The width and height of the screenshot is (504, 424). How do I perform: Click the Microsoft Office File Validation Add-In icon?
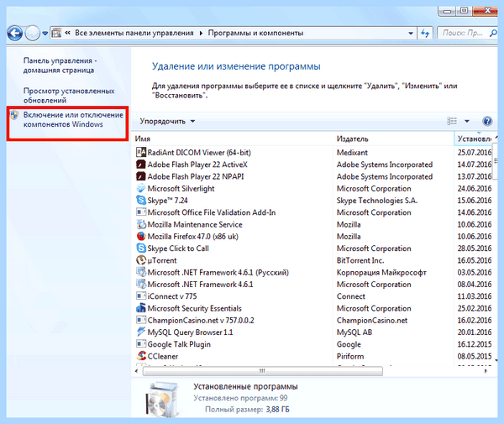coord(141,212)
